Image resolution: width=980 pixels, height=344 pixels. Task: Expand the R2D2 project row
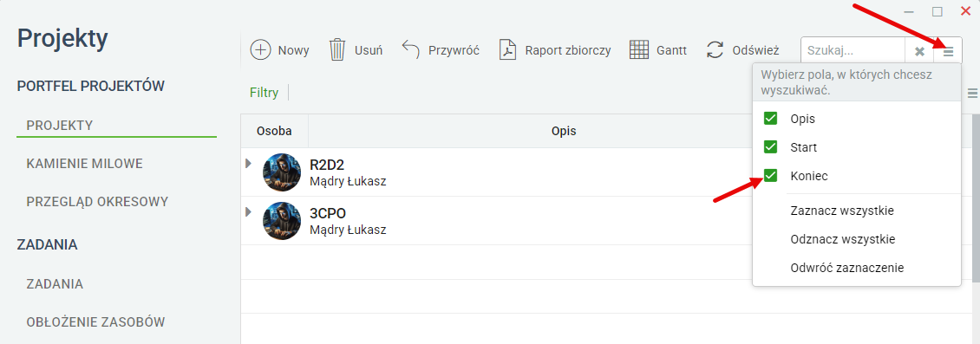click(x=248, y=163)
